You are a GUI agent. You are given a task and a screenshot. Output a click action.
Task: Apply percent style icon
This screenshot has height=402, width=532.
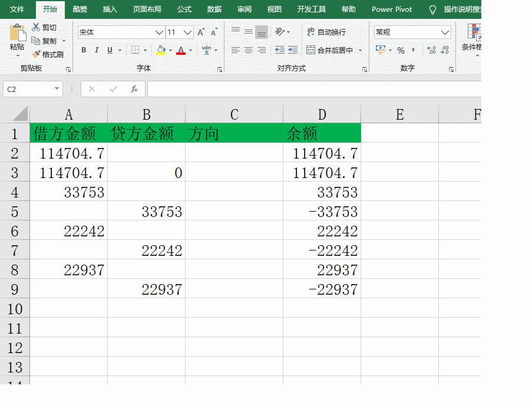tap(401, 51)
